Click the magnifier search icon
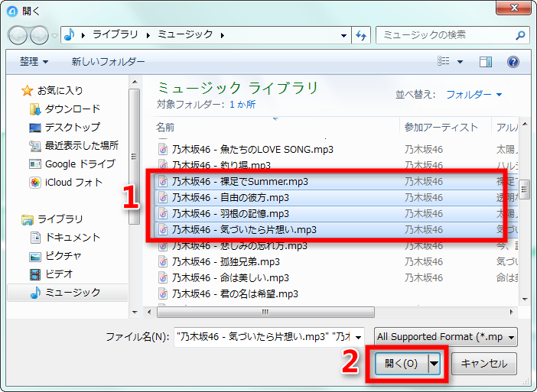The width and height of the screenshot is (537, 392). 521,35
